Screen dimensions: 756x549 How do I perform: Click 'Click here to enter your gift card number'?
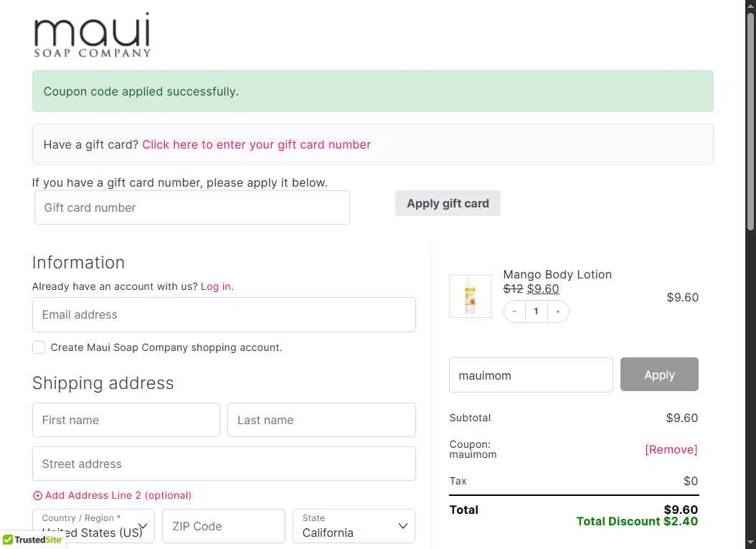point(257,145)
